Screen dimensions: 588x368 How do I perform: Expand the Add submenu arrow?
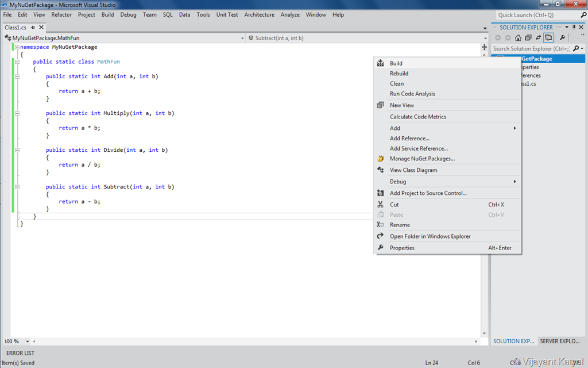514,128
